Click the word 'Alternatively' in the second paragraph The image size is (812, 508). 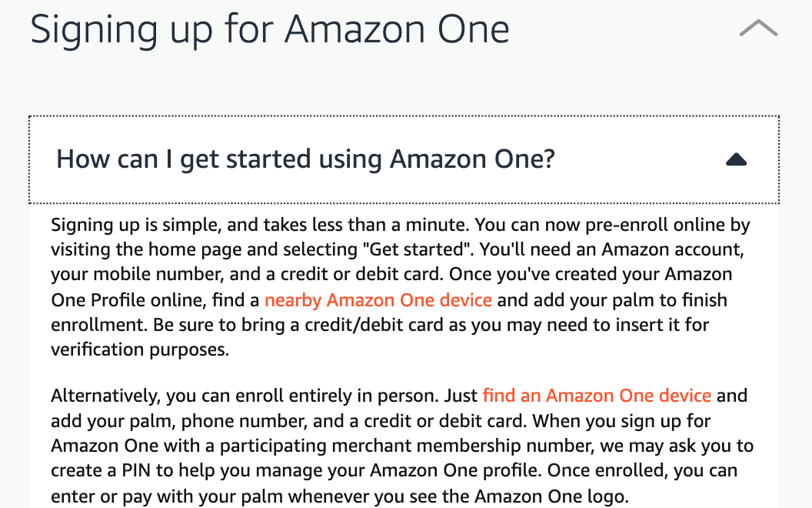point(105,396)
